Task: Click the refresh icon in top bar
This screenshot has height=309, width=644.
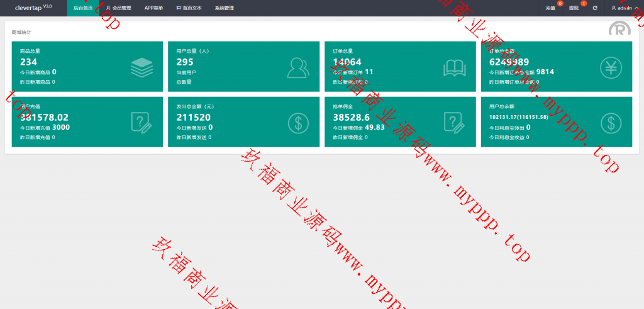Action: pyautogui.click(x=595, y=8)
